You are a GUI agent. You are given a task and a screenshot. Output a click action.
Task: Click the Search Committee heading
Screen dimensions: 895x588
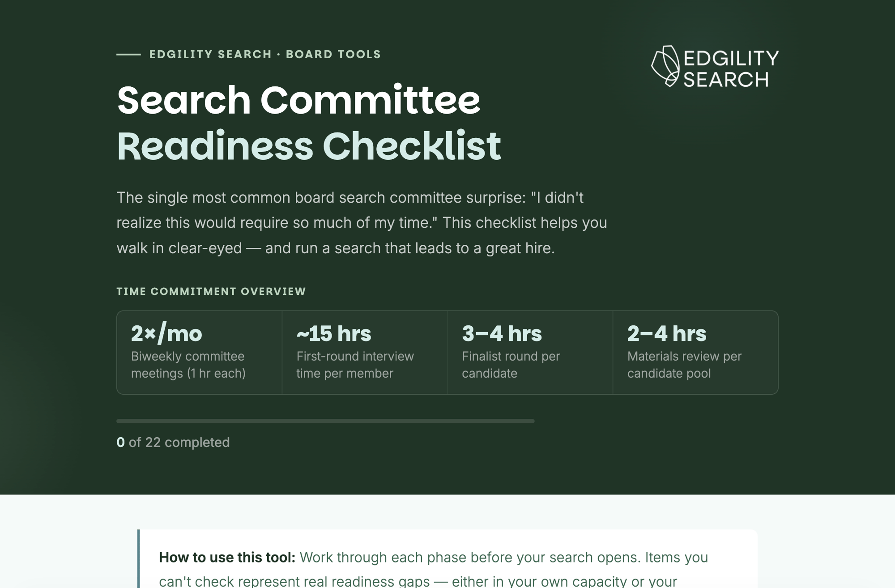click(x=298, y=100)
